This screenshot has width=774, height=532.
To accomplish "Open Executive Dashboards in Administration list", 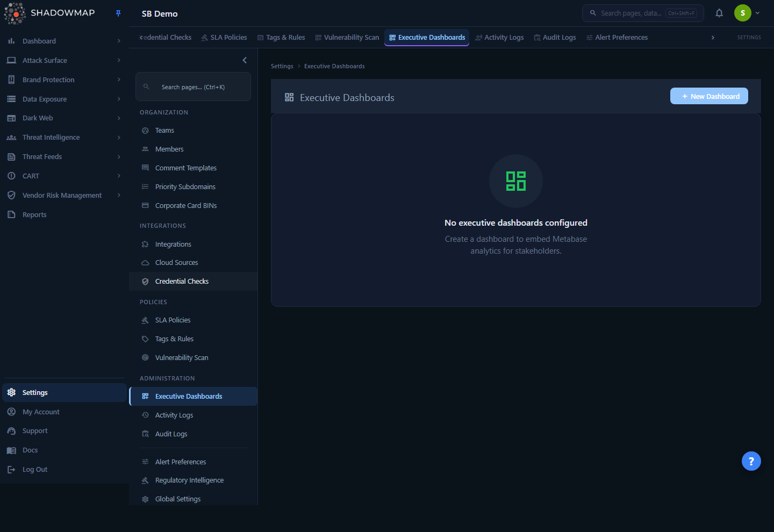I will [x=193, y=397].
